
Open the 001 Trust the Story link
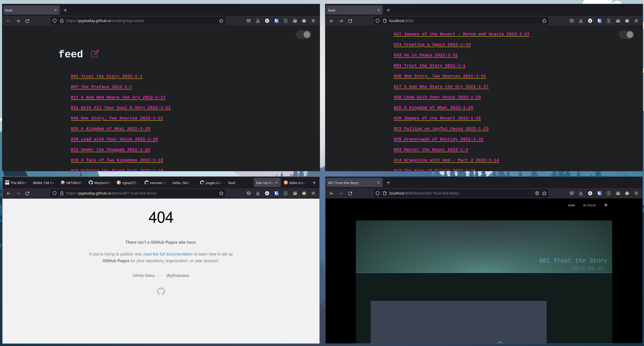107,76
